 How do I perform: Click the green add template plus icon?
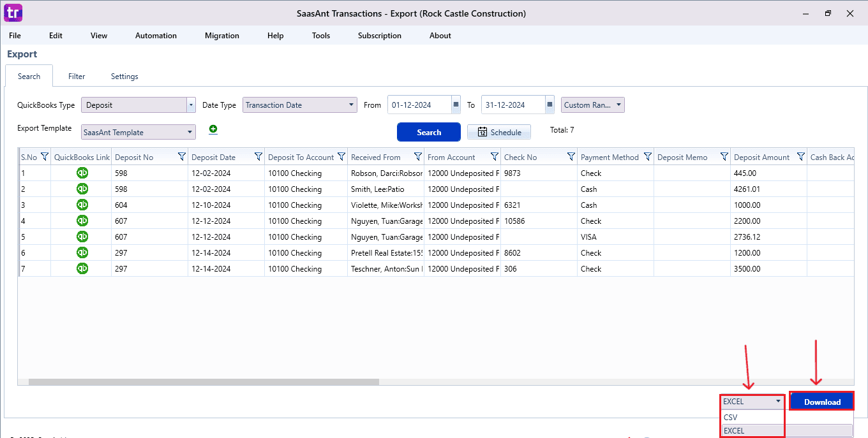tap(213, 129)
